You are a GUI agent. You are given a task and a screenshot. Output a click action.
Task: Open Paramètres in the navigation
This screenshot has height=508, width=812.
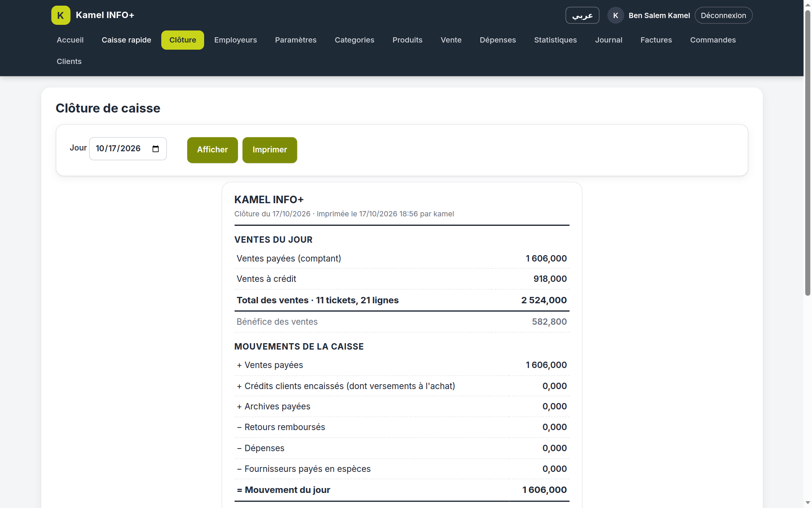pos(296,40)
